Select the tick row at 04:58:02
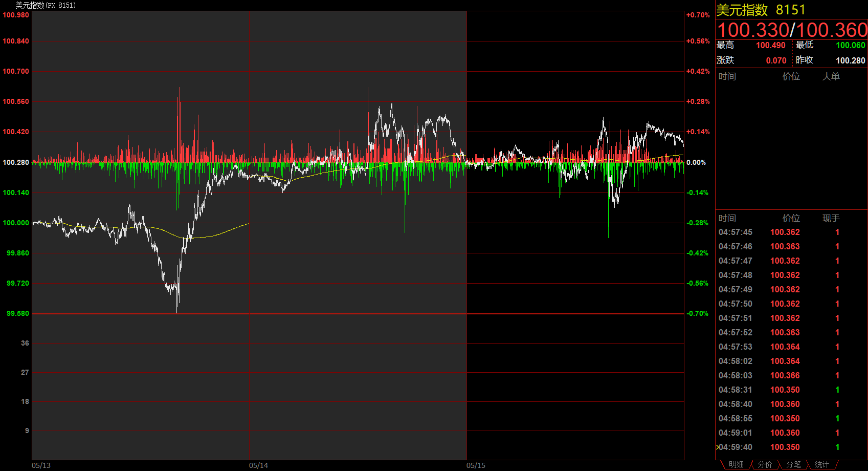 coord(791,361)
